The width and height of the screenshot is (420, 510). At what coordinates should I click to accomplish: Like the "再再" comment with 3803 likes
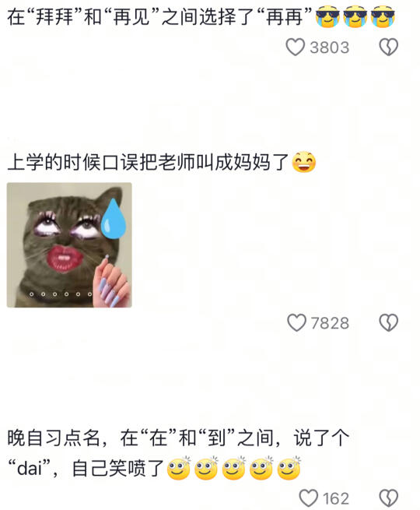295,47
